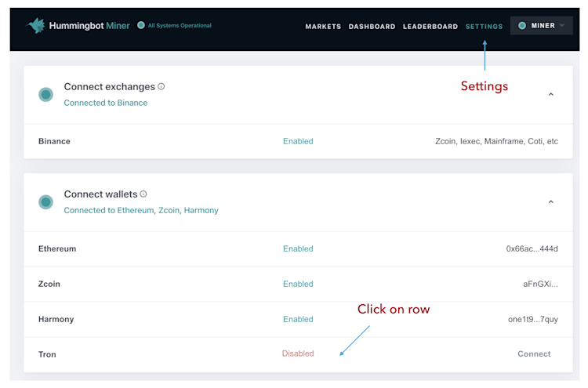Click Hummingbot Miner brand title
This screenshot has width=588, height=388.
(89, 26)
